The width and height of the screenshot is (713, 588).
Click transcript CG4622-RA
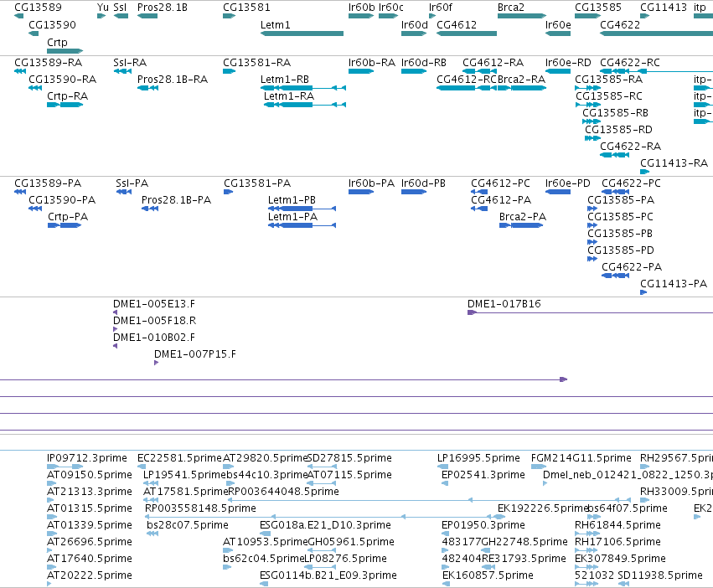(x=630, y=147)
